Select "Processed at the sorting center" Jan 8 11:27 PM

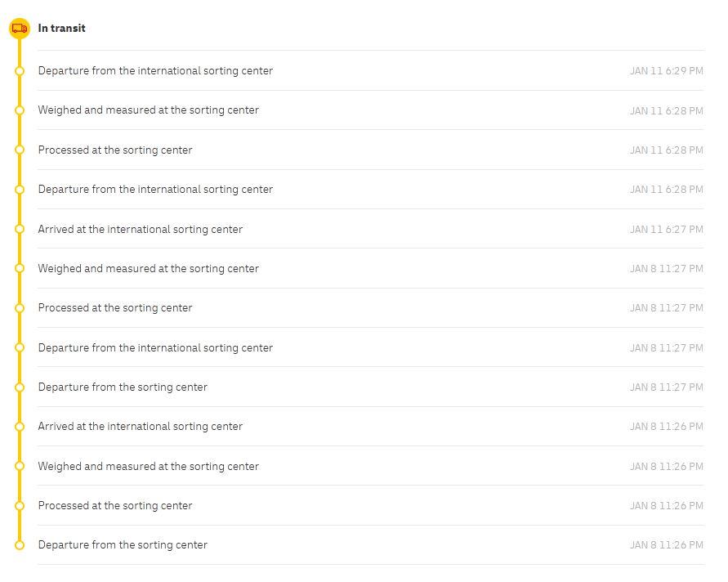pyautogui.click(x=115, y=308)
